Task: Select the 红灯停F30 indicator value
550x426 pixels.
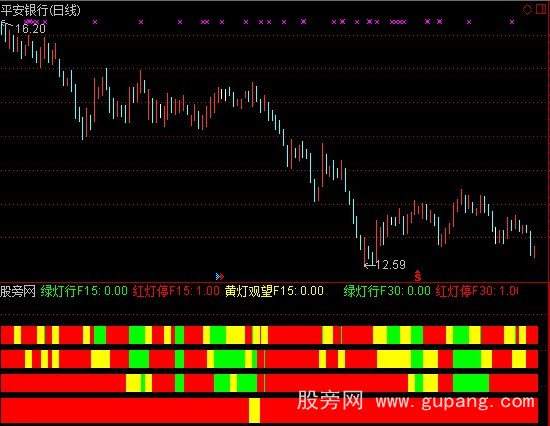Action: pos(477,291)
